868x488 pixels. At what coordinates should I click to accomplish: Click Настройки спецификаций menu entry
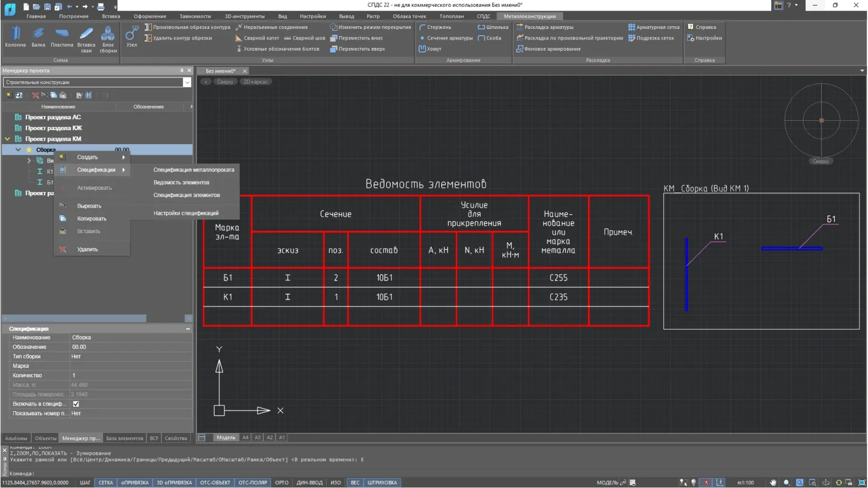pyautogui.click(x=186, y=213)
